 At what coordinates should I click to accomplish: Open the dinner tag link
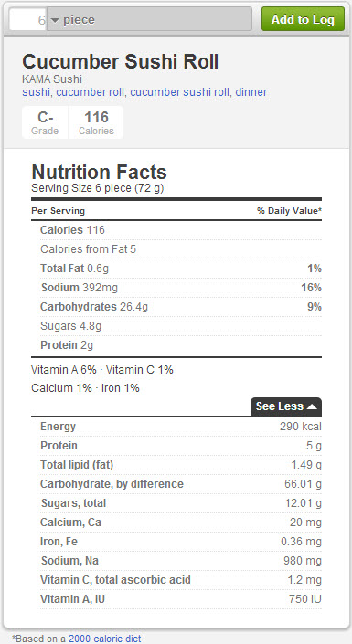[x=251, y=92]
